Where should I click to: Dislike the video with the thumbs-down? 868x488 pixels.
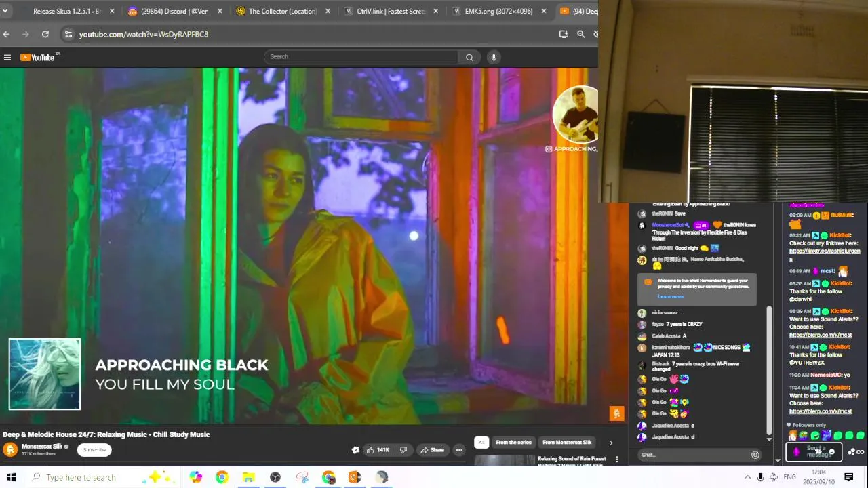pyautogui.click(x=403, y=450)
